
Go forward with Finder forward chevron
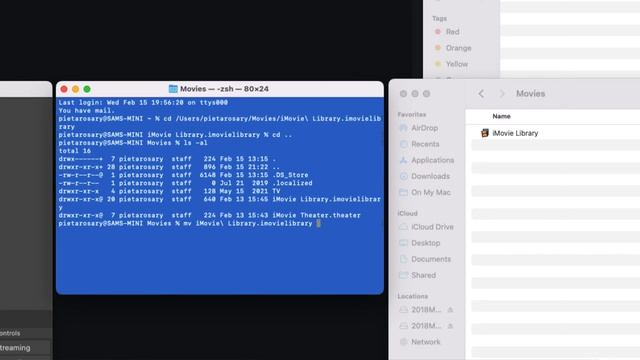(x=502, y=94)
